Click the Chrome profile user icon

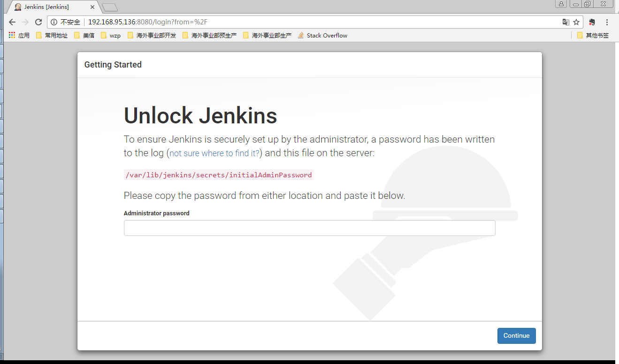pos(561,4)
